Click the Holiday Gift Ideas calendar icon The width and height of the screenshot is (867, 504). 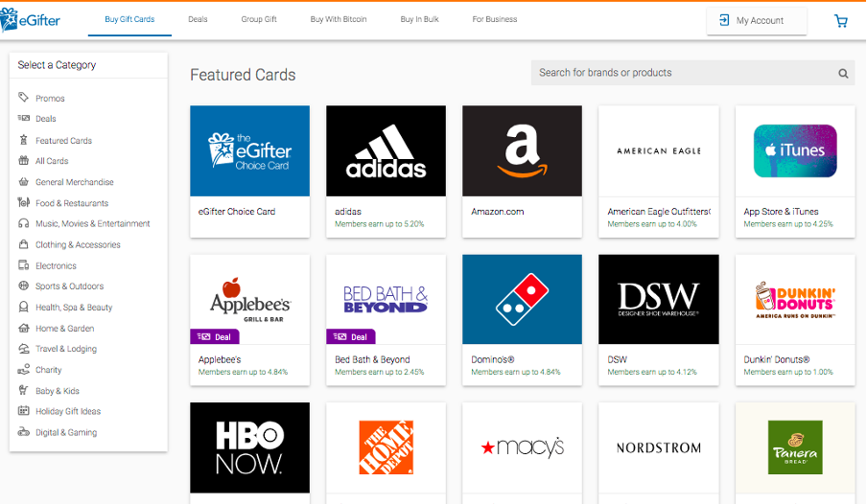click(x=23, y=411)
